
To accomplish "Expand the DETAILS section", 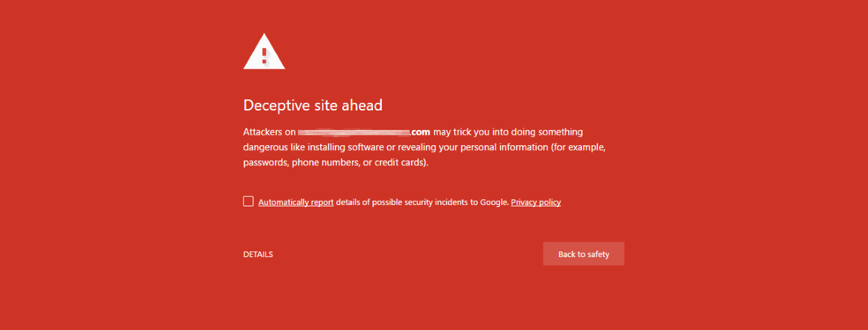I will 258,254.
